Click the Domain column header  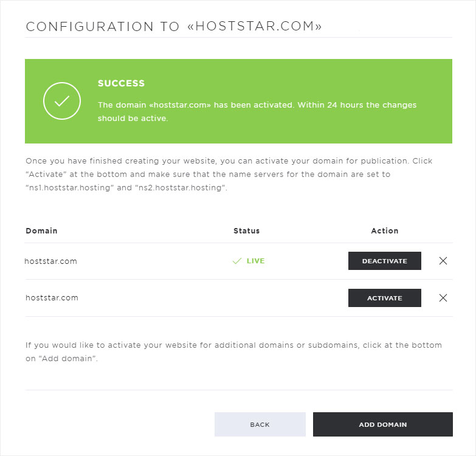[x=41, y=230]
